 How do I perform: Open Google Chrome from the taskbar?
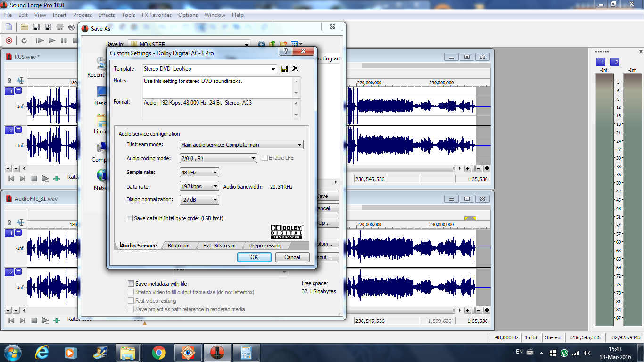(158, 352)
